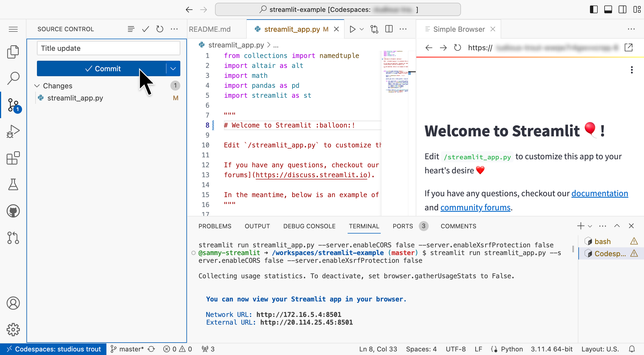Go forward in Simple Browser
The height and width of the screenshot is (355, 644).
(443, 48)
